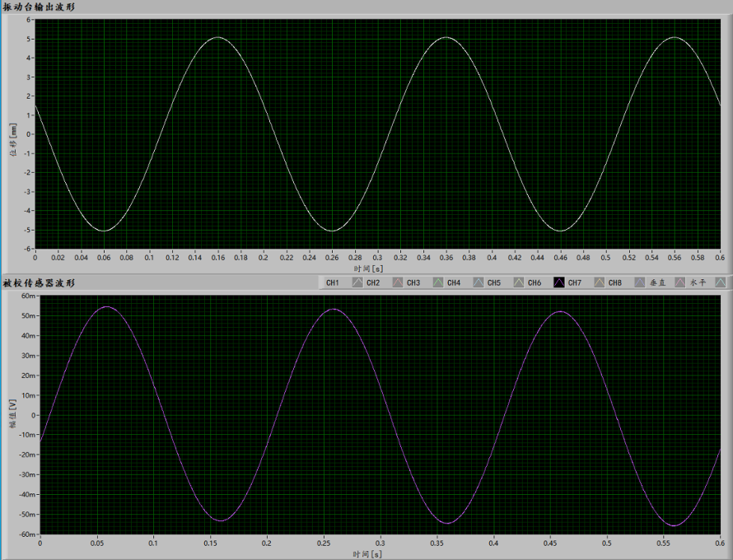Viewport: 733px width, 560px height.
Task: Click the top chart Y-axis maximum value 6
Action: pos(28,20)
